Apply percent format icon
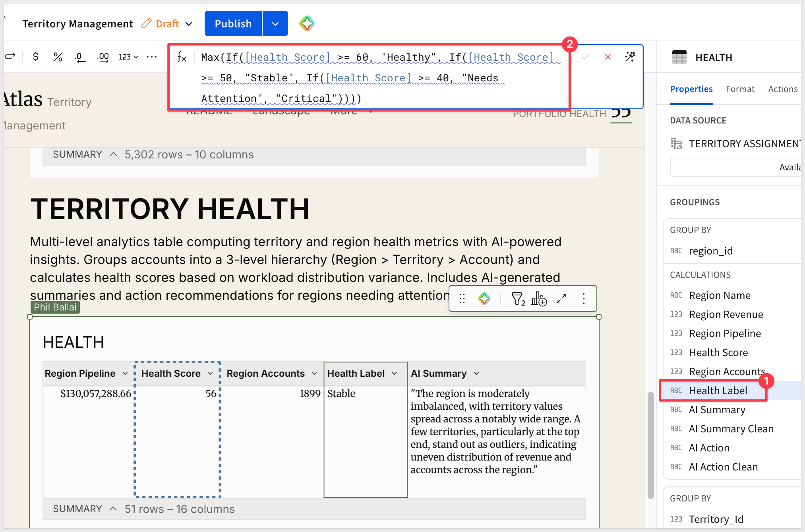This screenshot has width=805, height=532. coord(58,57)
